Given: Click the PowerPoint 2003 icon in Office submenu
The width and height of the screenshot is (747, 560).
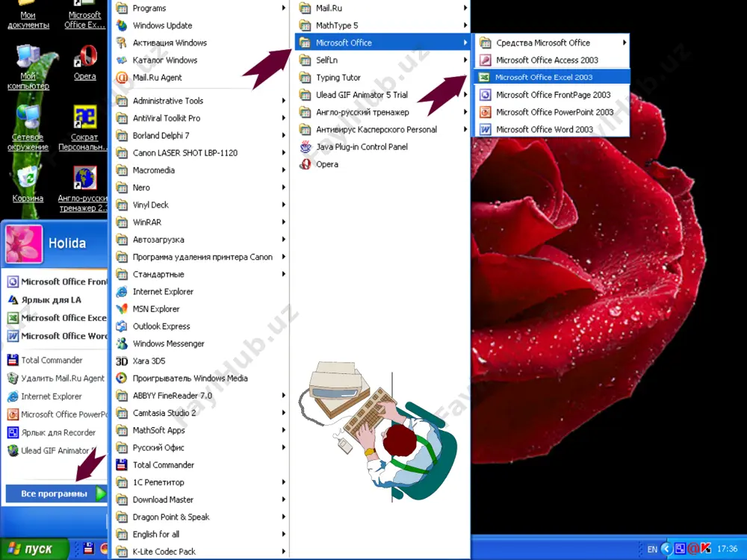Looking at the screenshot, I should coord(485,112).
